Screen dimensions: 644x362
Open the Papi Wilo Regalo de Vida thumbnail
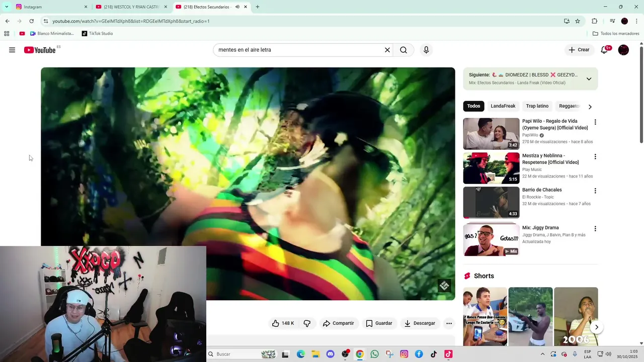[x=491, y=134]
